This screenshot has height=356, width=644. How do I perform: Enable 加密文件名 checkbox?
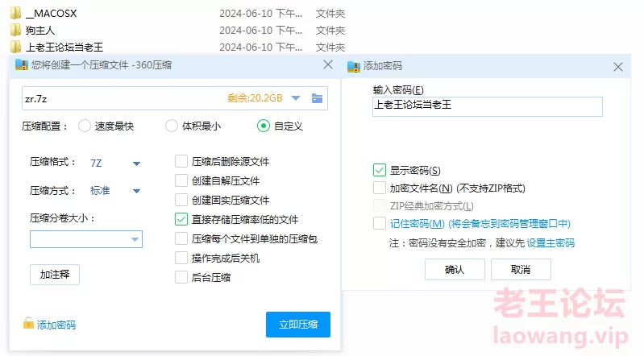[380, 188]
